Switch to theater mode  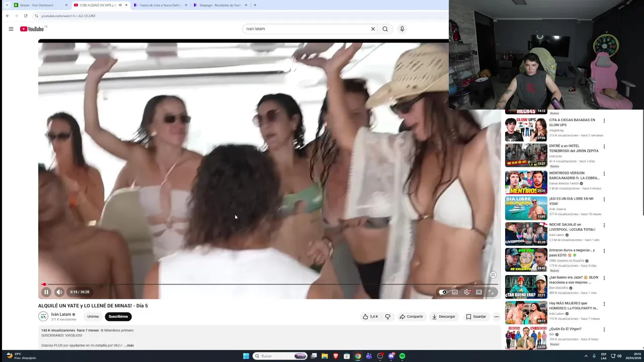(479, 292)
